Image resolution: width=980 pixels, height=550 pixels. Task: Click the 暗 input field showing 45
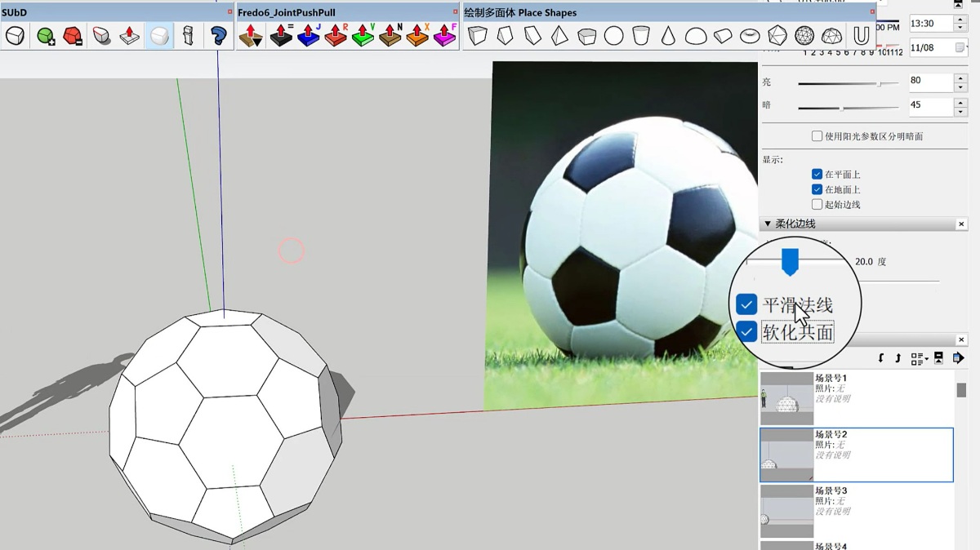[931, 106]
